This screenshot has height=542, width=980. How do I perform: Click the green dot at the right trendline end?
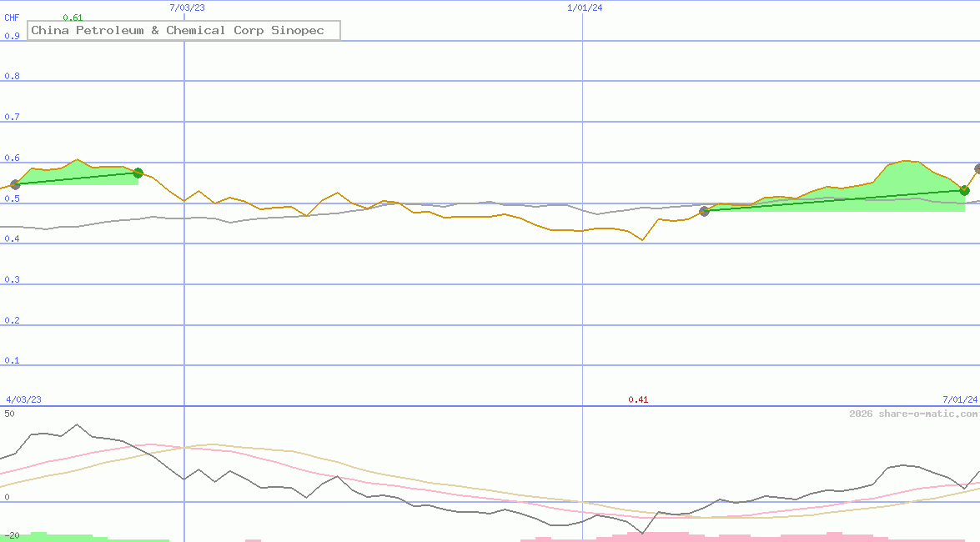964,191
